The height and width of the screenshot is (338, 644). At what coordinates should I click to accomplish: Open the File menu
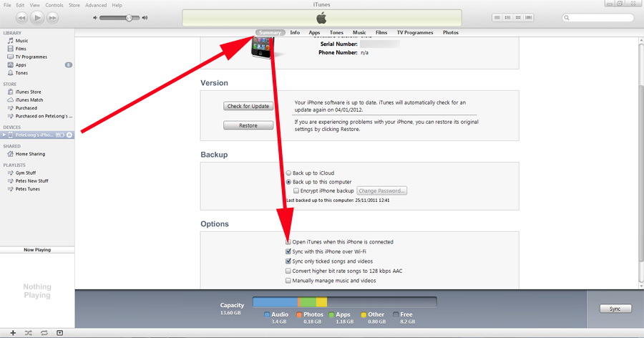pyautogui.click(x=7, y=5)
